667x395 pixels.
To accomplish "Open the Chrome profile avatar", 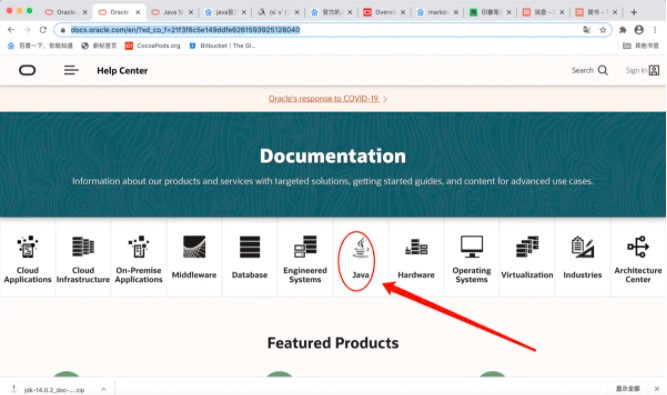I will click(x=639, y=30).
